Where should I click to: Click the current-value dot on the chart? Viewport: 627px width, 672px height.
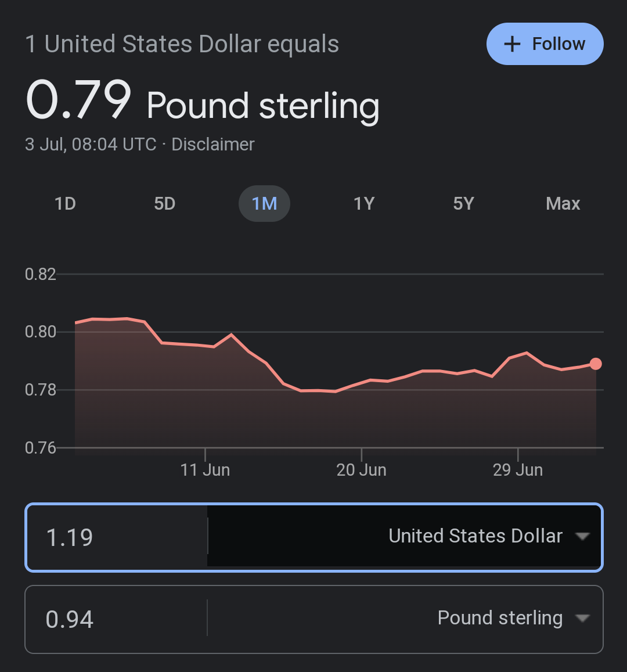[595, 364]
